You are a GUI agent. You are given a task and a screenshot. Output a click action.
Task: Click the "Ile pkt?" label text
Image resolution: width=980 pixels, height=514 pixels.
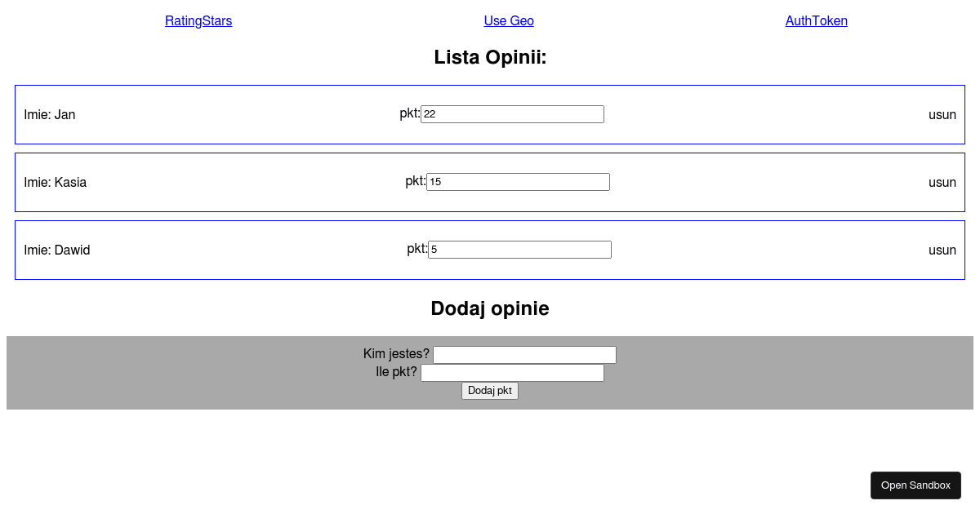[x=396, y=372]
